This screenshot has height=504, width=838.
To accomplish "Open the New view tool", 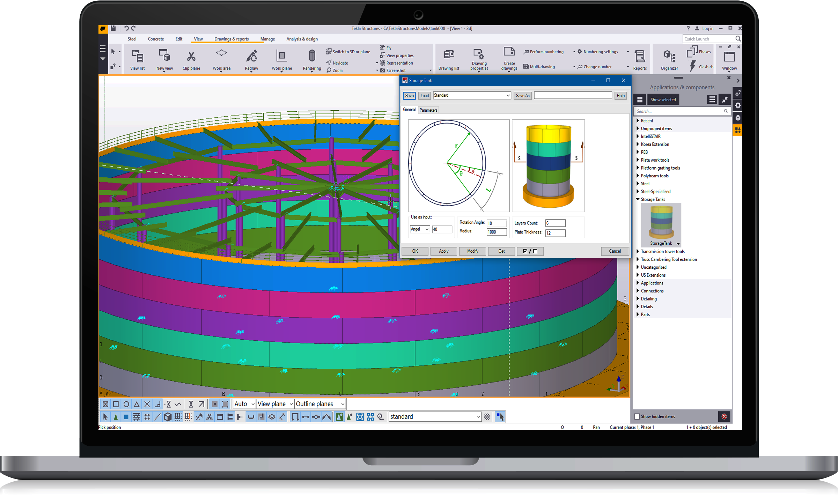I will pos(164,56).
